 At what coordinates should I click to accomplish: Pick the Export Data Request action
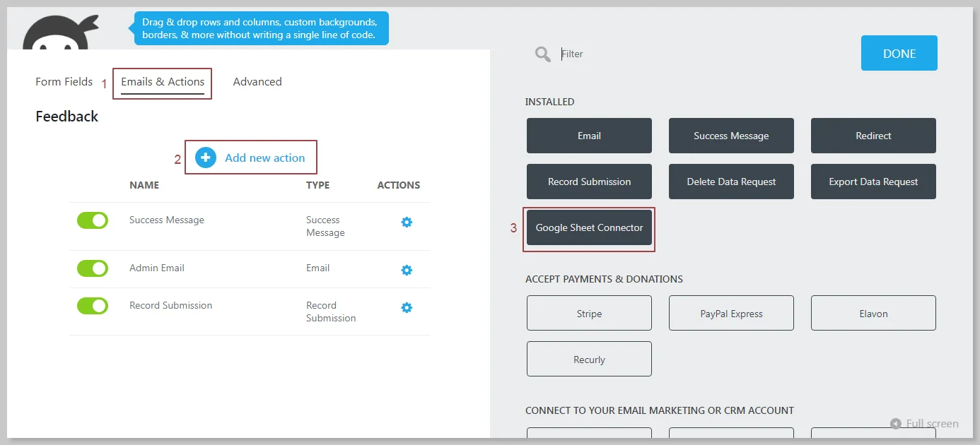point(873,182)
